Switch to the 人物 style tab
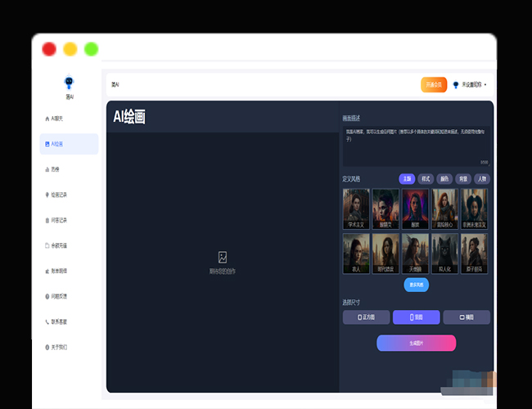Image resolution: width=532 pixels, height=409 pixels. (482, 178)
